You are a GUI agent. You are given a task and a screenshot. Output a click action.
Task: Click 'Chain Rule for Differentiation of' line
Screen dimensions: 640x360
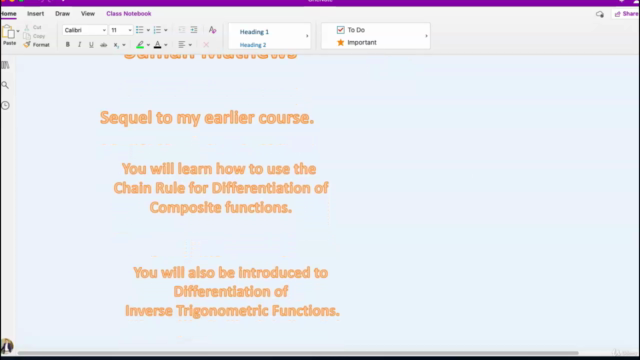pos(221,188)
